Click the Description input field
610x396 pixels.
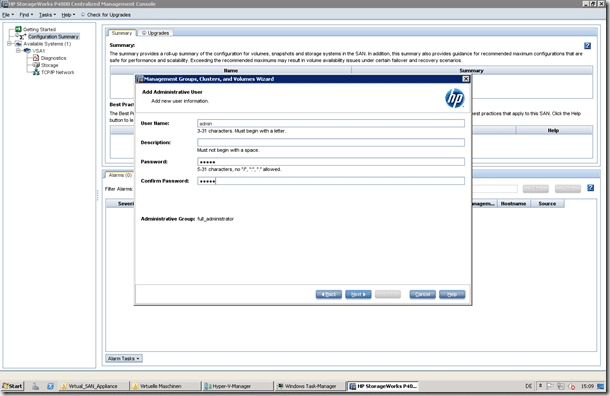tap(331, 142)
